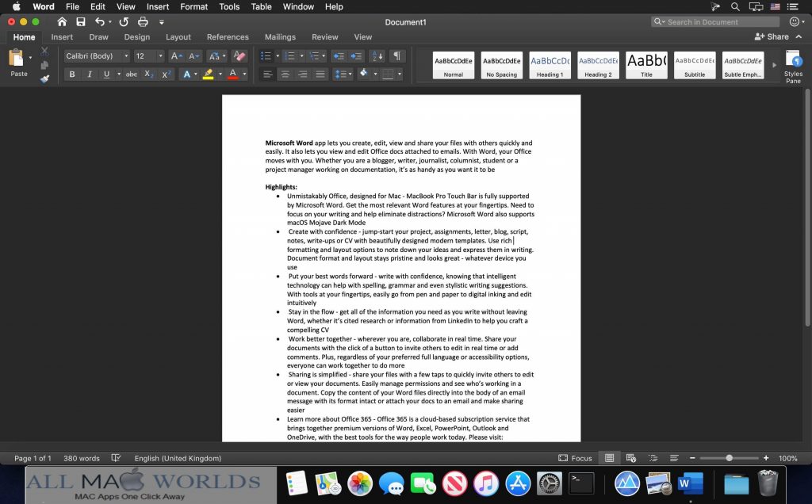Toggle italic formatting
Screen dimensions: 812x504
(89, 74)
